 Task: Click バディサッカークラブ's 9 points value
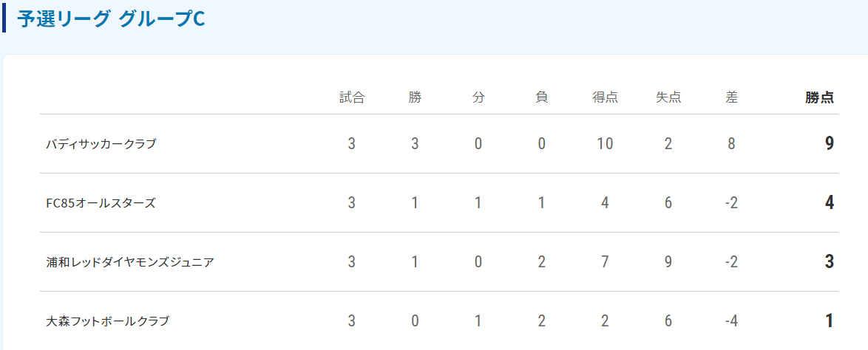829,144
